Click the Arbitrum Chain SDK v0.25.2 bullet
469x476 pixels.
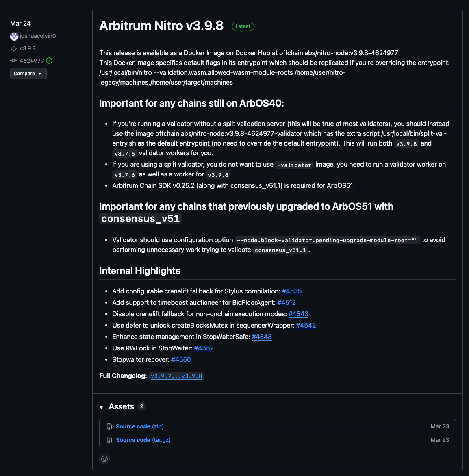coord(232,185)
